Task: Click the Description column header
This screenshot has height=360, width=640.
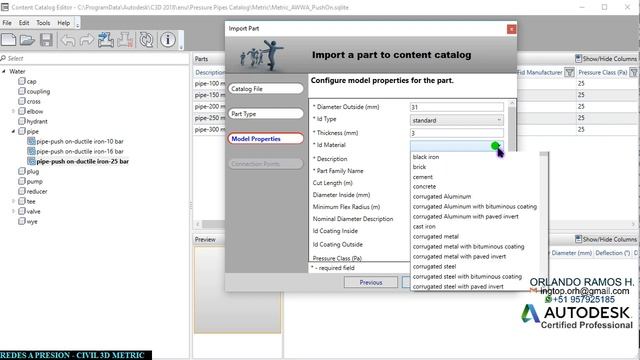Action: pyautogui.click(x=210, y=73)
